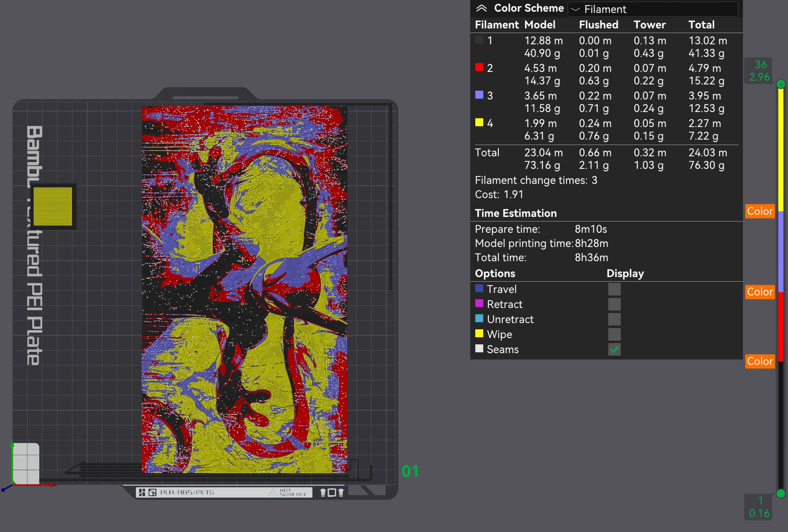Click the Travel legend color square

coord(479,288)
